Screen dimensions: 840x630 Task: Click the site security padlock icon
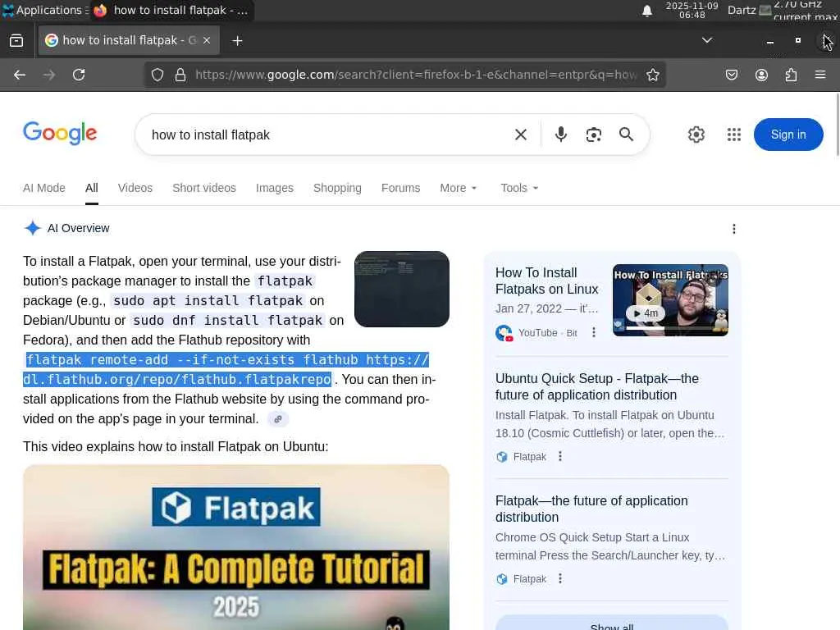[x=180, y=75]
